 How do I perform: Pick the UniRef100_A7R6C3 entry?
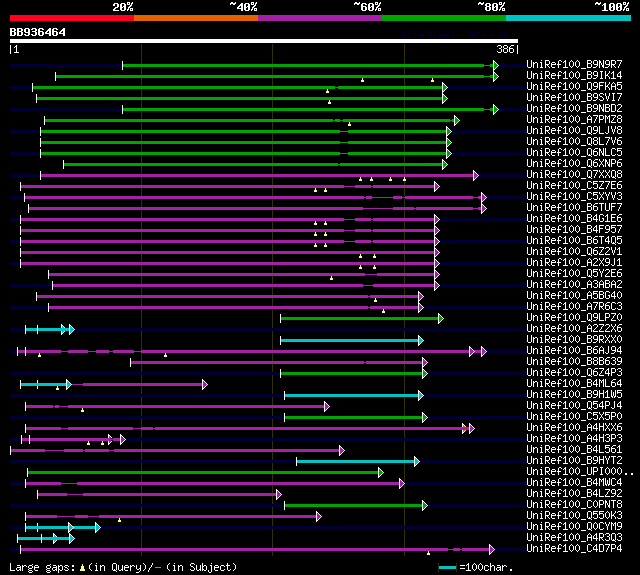pos(574,307)
